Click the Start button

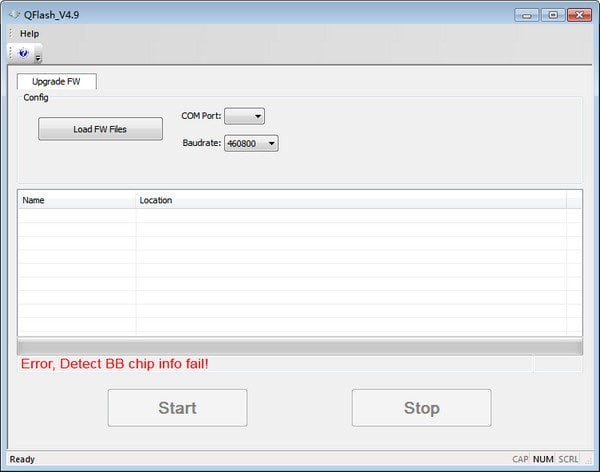[x=177, y=407]
